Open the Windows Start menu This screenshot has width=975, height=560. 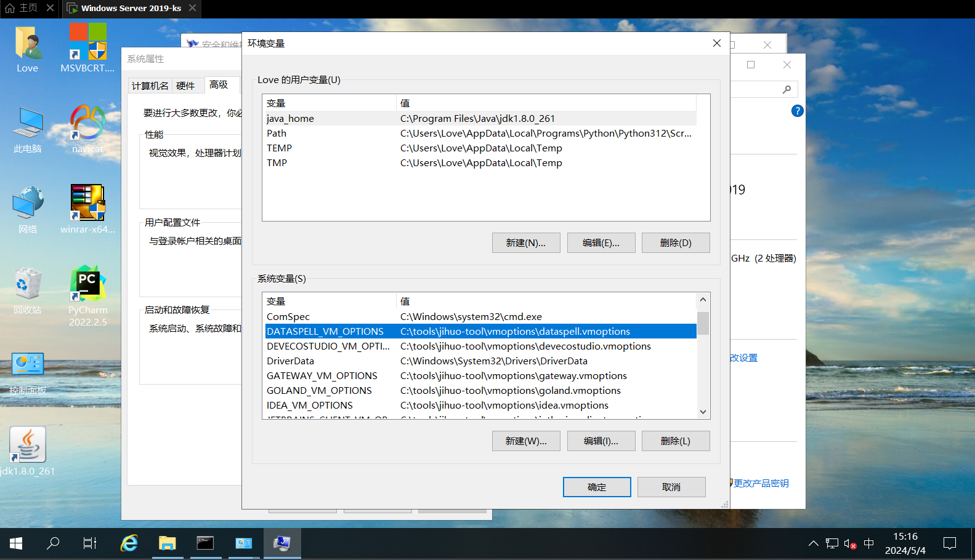pos(16,543)
